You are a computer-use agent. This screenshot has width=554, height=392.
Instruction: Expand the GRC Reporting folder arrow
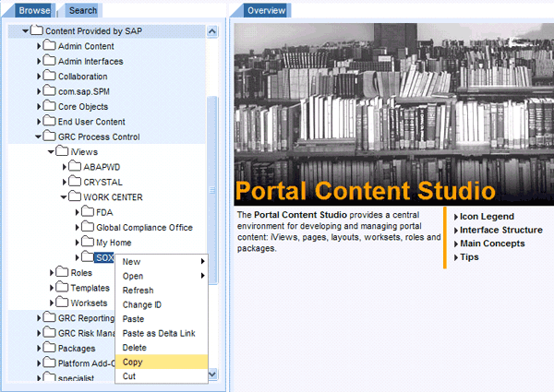[x=39, y=318]
